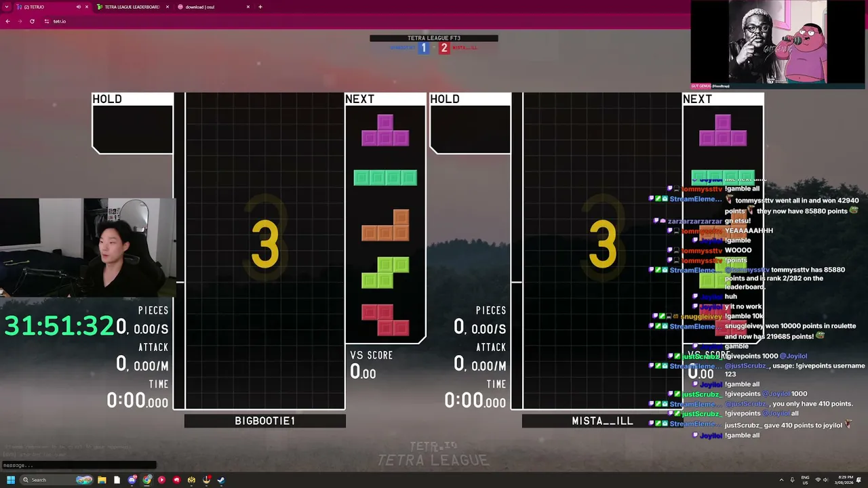Reload the tetr.io page
The image size is (868, 488).
click(32, 21)
